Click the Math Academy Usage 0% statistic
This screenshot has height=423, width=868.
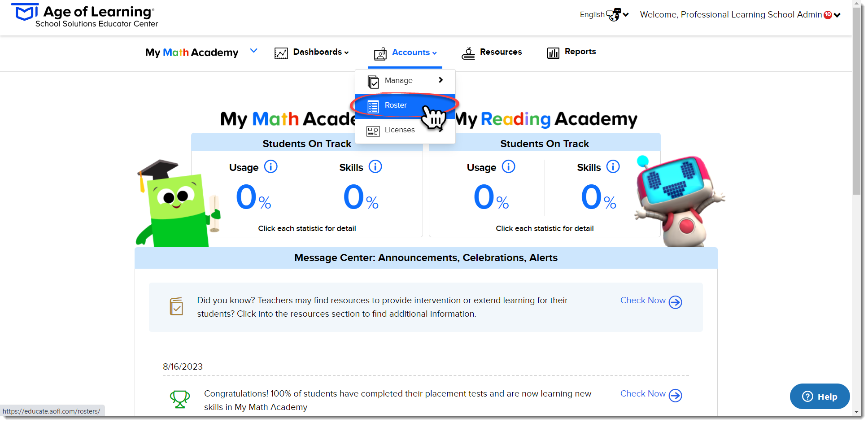coord(254,197)
